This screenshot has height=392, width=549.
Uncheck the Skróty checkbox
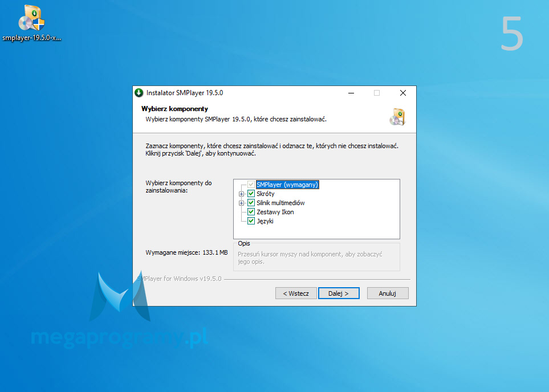tap(251, 194)
